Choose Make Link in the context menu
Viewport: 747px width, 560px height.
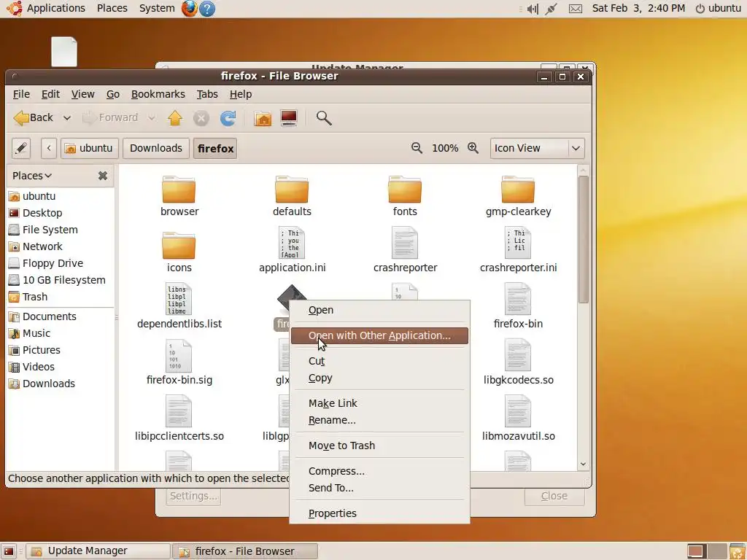pyautogui.click(x=379, y=403)
